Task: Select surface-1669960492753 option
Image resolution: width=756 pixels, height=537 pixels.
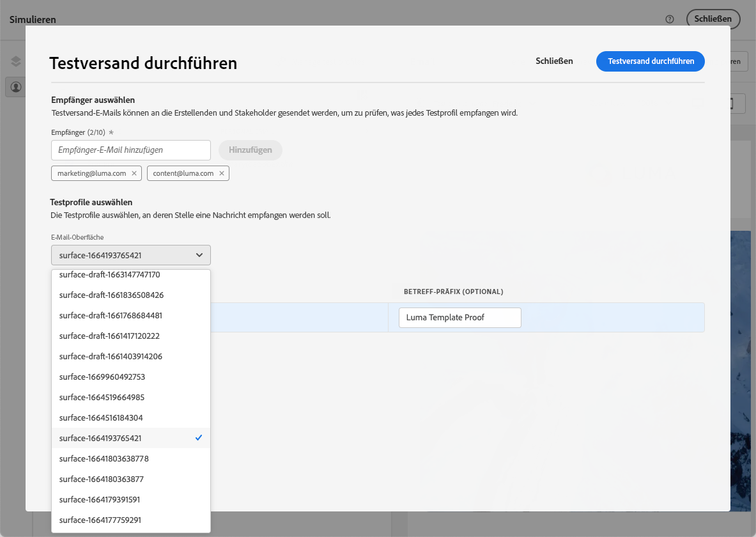Action: [131, 377]
